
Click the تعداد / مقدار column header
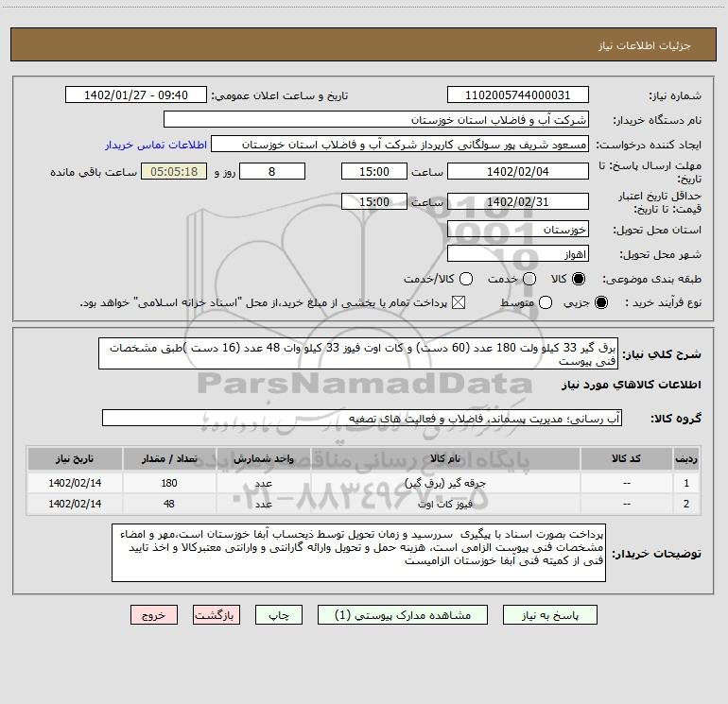coord(169,458)
